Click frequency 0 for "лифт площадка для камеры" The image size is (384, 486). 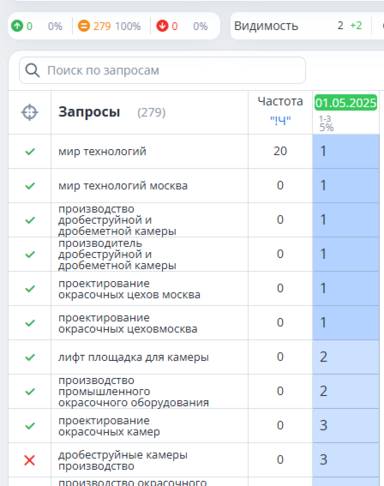point(280,357)
